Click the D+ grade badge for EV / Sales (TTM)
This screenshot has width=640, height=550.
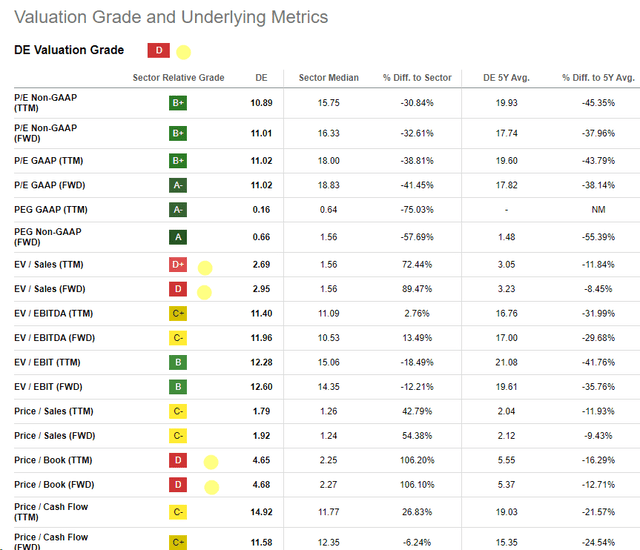coord(178,264)
